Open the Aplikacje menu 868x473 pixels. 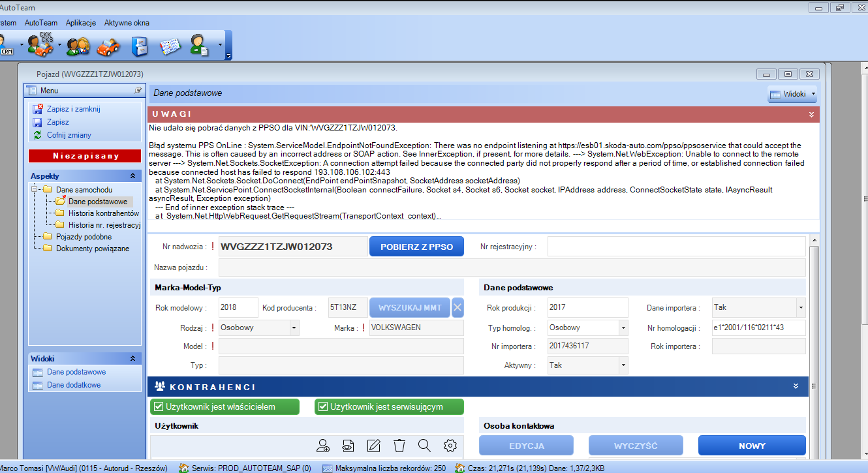point(80,23)
